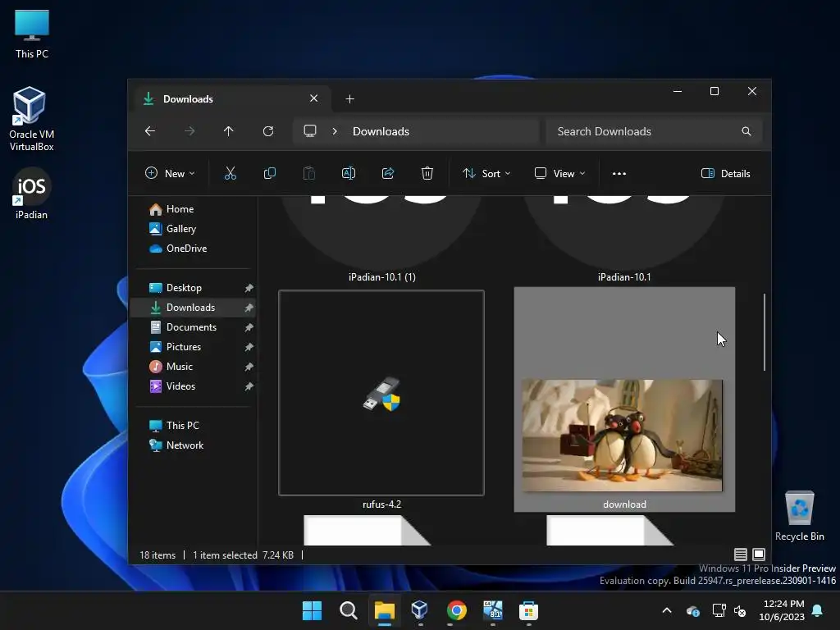Click the pin icon next to Downloads

coord(249,308)
